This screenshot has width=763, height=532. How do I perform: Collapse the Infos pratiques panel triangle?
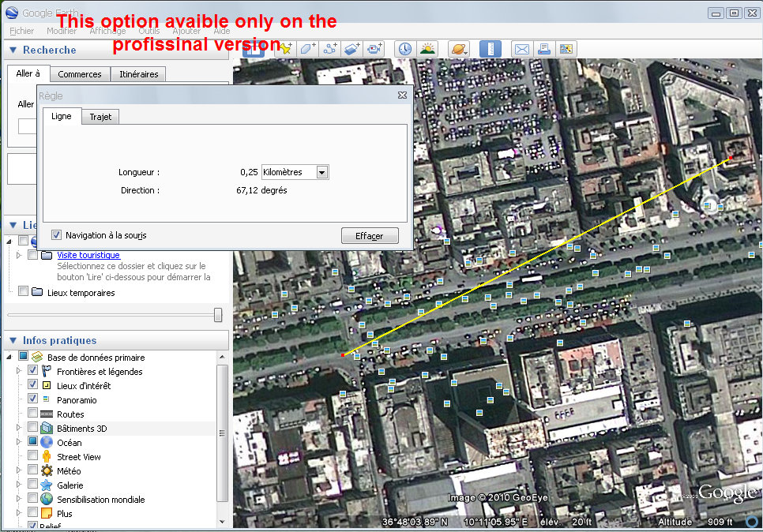tap(13, 340)
